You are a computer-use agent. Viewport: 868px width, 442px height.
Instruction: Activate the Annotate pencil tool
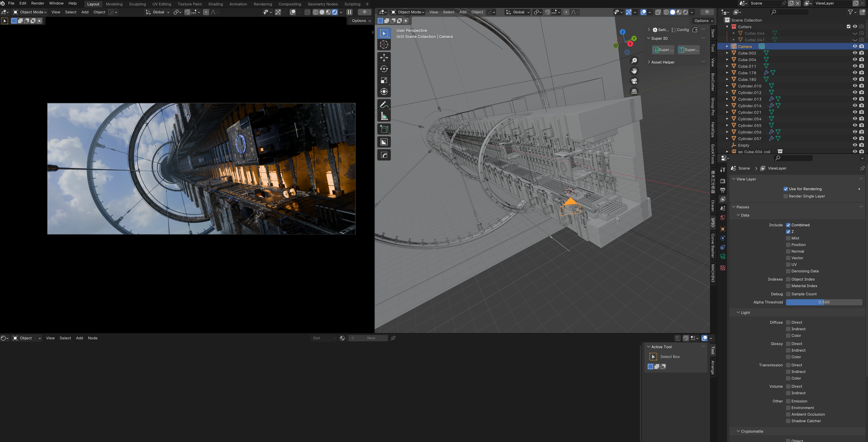click(x=384, y=105)
